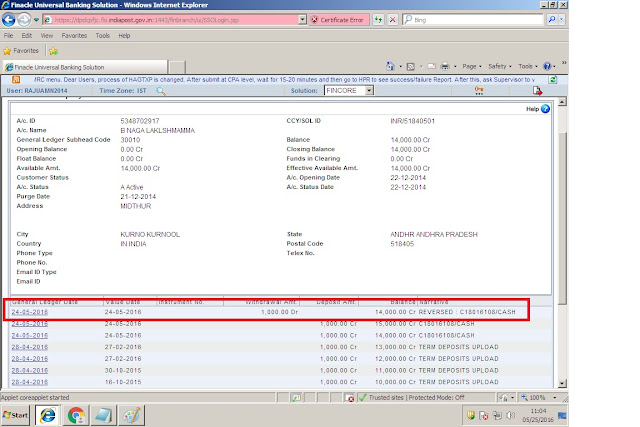The height and width of the screenshot is (427, 640).
Task: Click the Feeds icon in command bar
Action: pyautogui.click(x=411, y=66)
